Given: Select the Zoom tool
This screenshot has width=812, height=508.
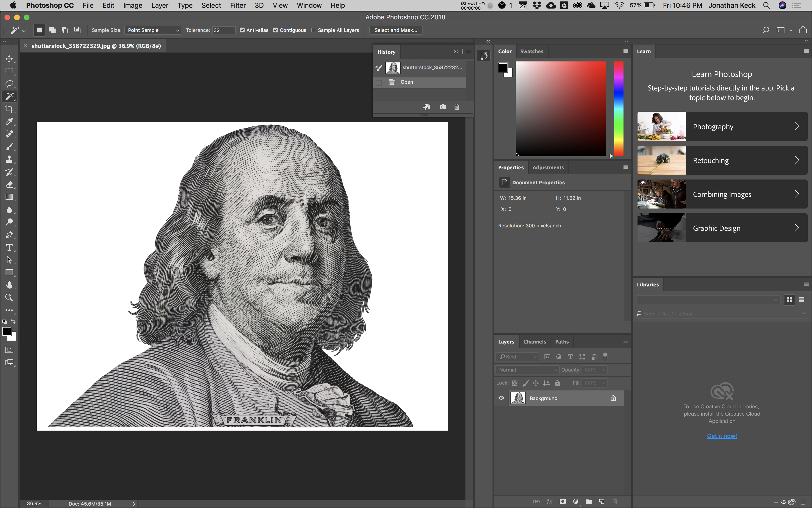Looking at the screenshot, I should [9, 298].
